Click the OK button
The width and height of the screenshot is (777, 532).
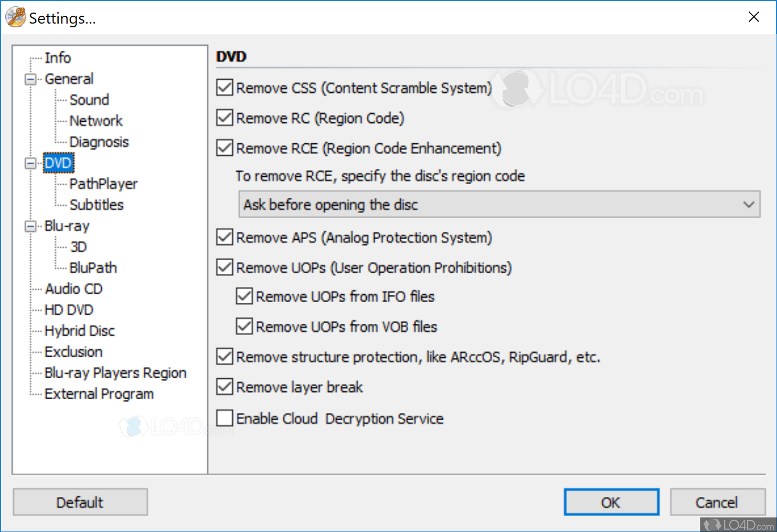[x=611, y=502]
